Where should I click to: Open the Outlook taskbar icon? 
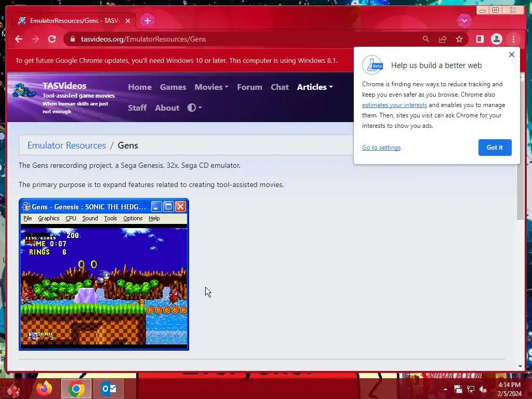pos(109,389)
